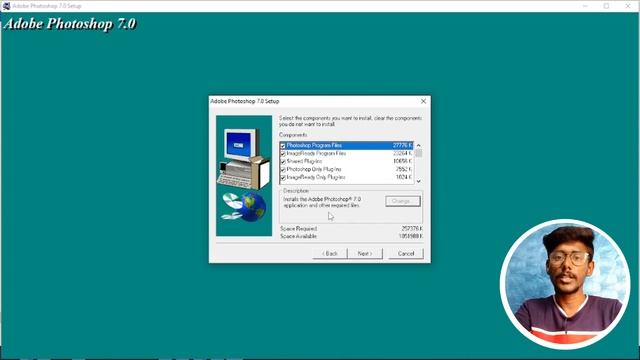Click the Photoshop Program Files highlighted label
The image size is (640, 360).
(x=314, y=145)
